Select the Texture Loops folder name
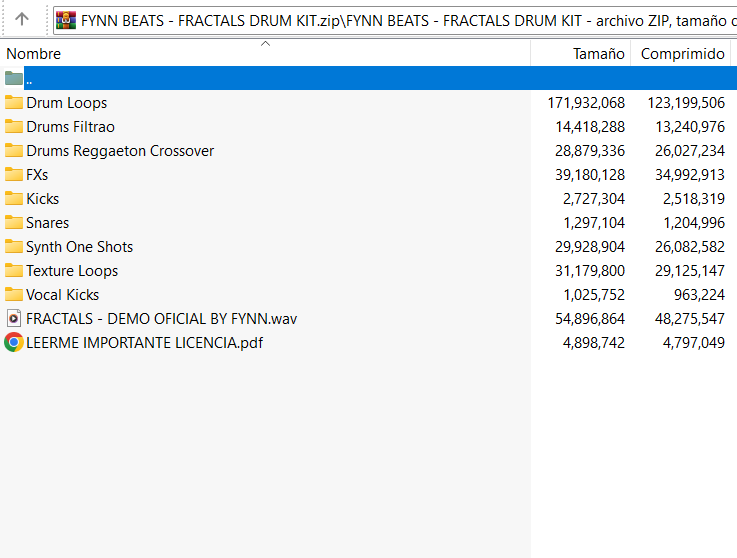The height and width of the screenshot is (558, 737). coord(72,271)
